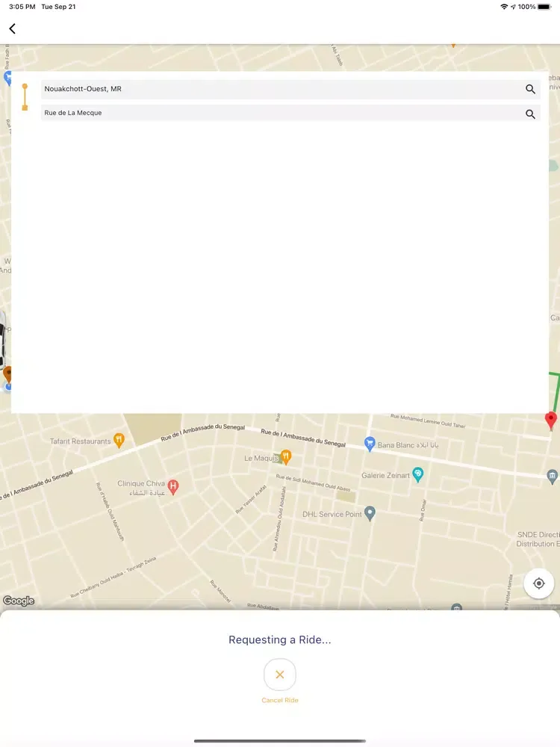Click the Cancel Ride label
The width and height of the screenshot is (560, 747).
click(x=280, y=700)
